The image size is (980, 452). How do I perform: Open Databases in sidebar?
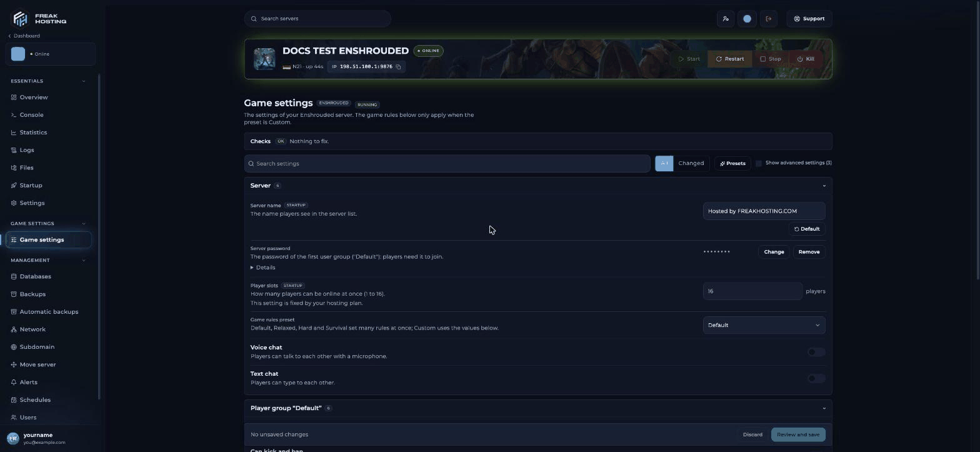pos(35,276)
